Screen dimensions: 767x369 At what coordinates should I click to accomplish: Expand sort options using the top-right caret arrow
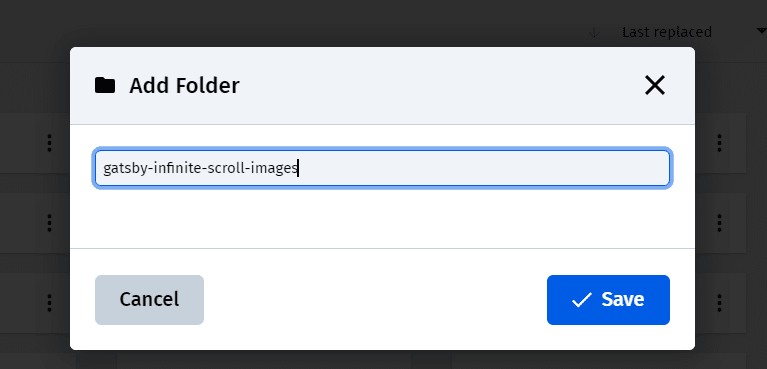click(761, 31)
